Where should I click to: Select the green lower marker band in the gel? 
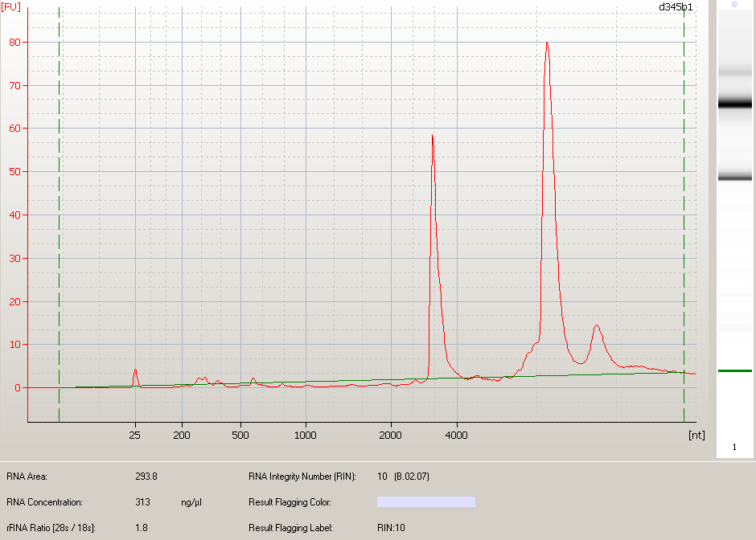(734, 370)
